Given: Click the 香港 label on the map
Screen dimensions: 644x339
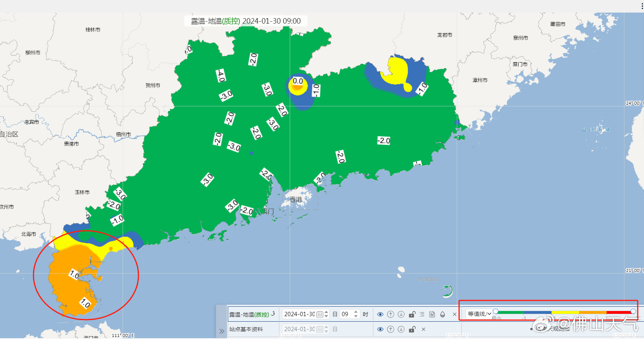Looking at the screenshot, I should (296, 200).
